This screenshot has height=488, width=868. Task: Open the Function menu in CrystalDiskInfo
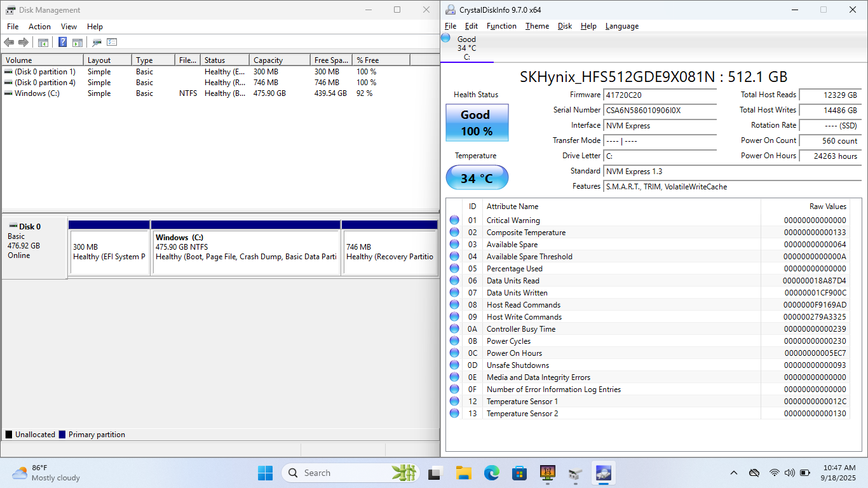[x=501, y=26]
